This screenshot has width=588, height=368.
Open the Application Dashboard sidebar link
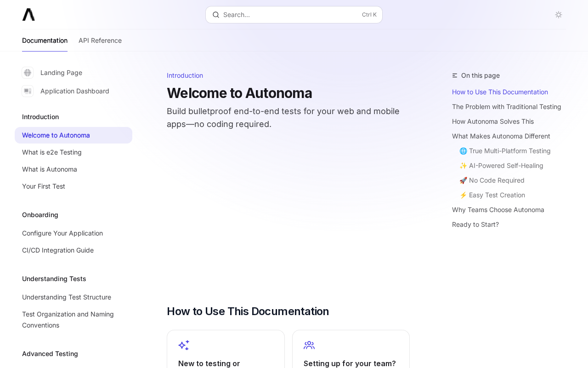click(x=75, y=91)
